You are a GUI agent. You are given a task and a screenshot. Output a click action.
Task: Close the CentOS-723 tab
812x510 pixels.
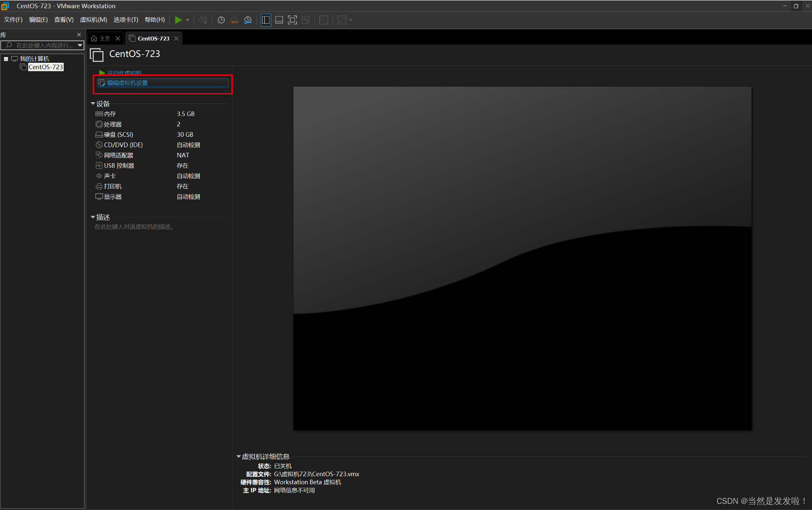(x=176, y=39)
